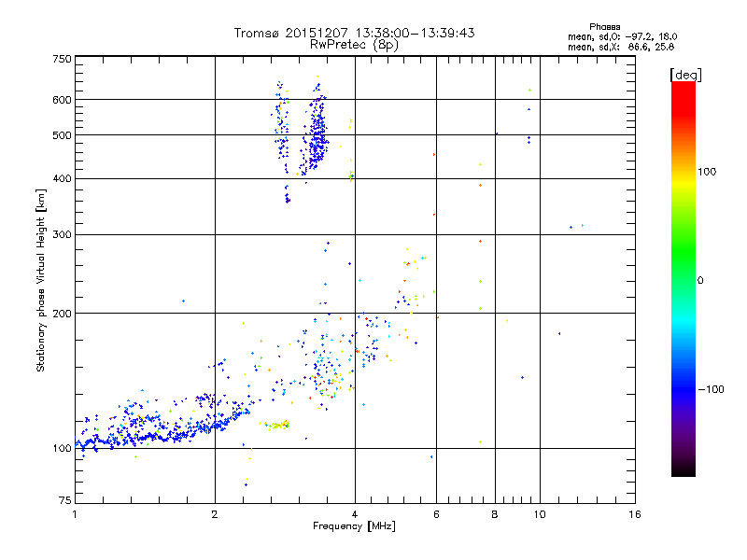Click the y-axis label "750"
The height and width of the screenshot is (560, 747).
pyautogui.click(x=62, y=59)
